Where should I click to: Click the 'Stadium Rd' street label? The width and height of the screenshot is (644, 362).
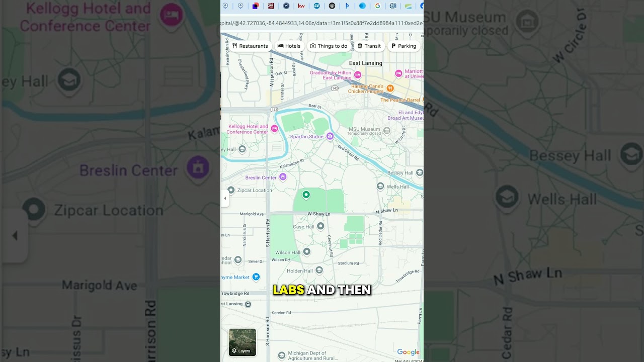tap(349, 263)
